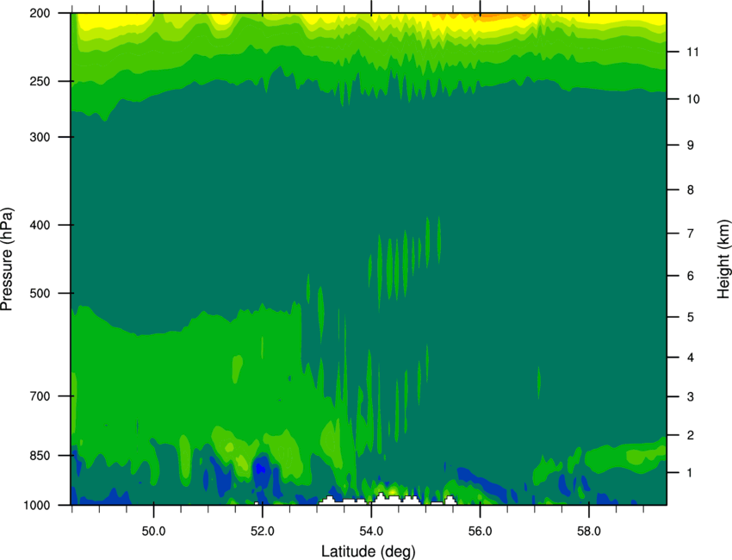Screen dimensions: 732x560
Task: Select the 700 pressure tick label
Action: tap(40, 396)
